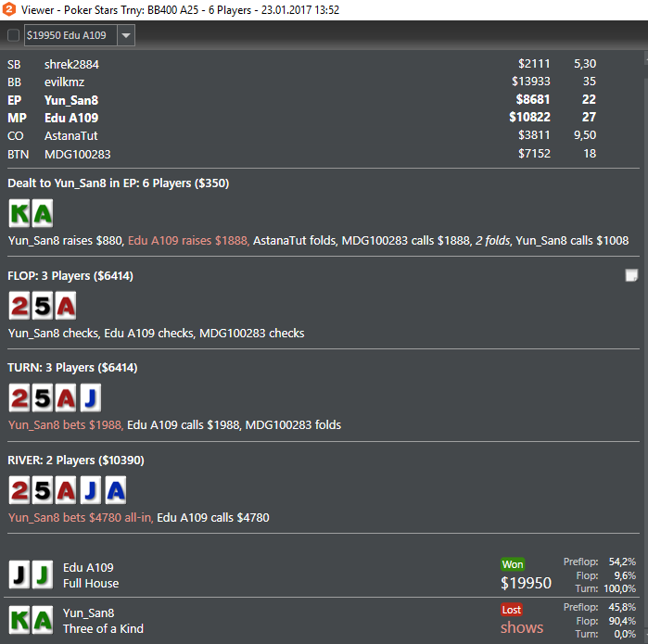Image resolution: width=648 pixels, height=644 pixels.
Task: Click the blue J card on the turn
Action: pos(91,398)
